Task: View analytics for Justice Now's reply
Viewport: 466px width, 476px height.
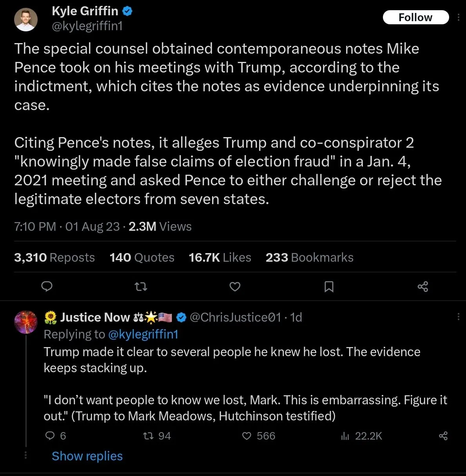Action: click(x=345, y=436)
